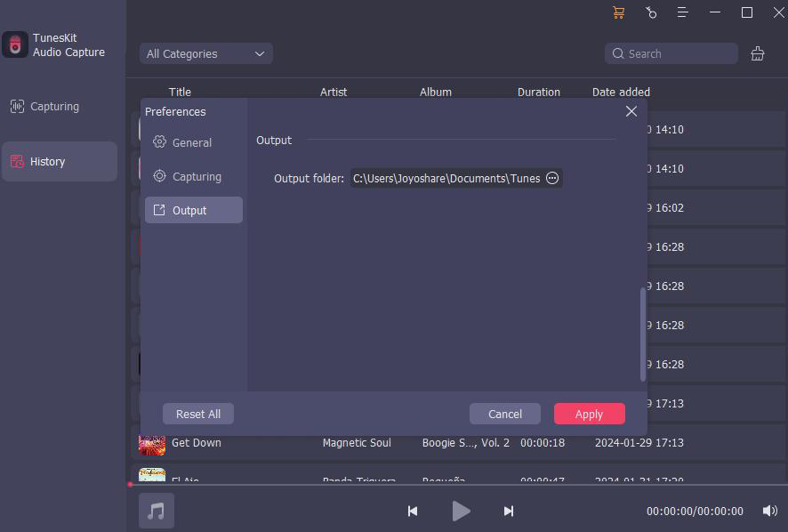Switch to the General preferences tab
This screenshot has width=788, height=532.
click(x=194, y=142)
